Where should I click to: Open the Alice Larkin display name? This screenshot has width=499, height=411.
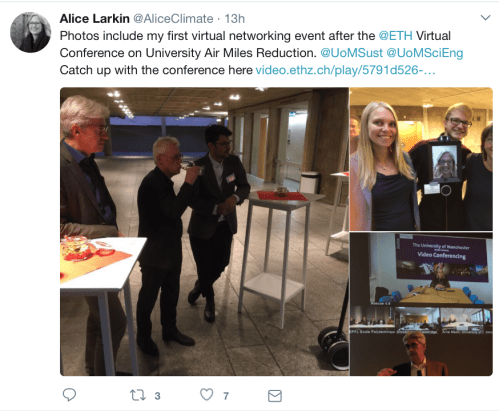click(95, 19)
